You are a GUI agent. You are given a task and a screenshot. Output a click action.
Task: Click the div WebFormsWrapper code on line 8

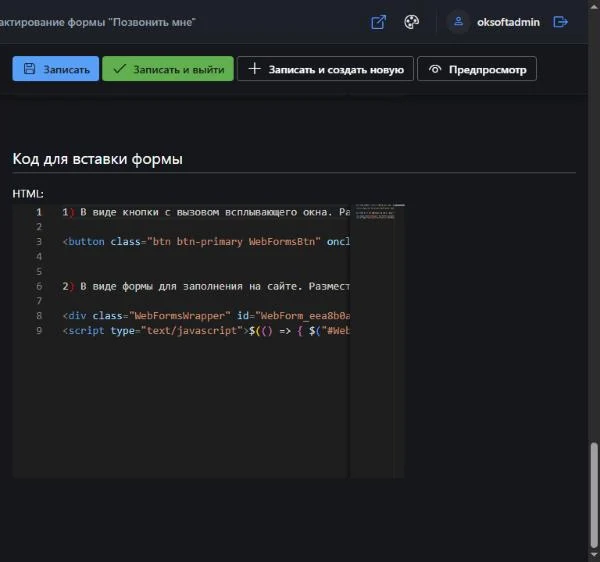click(x=206, y=316)
